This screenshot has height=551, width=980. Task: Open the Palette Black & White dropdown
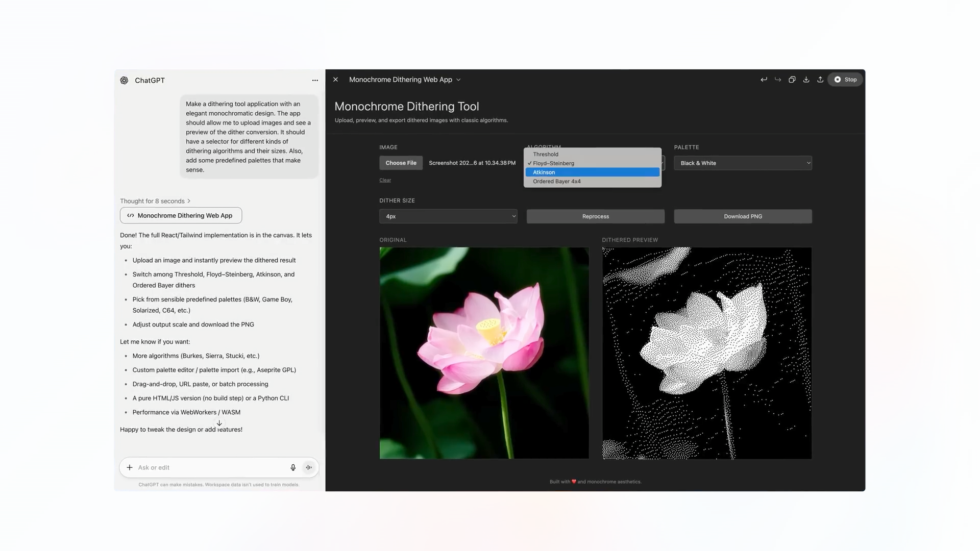(x=743, y=163)
